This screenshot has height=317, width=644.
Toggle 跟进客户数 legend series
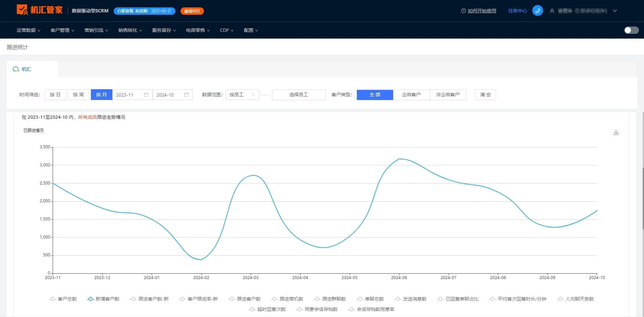[x=244, y=299]
